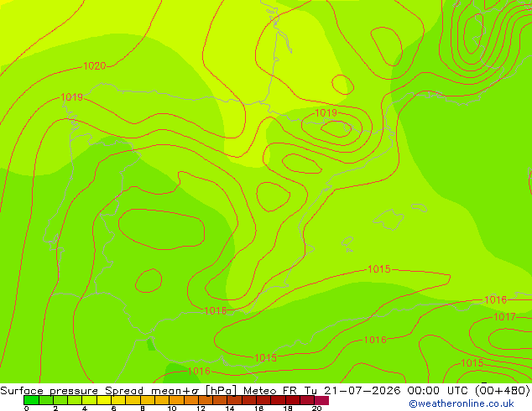Click the date "21-07-2026" in the caption
Image resolution: width=532 pixels, height=411 pixels.
pyautogui.click(x=362, y=391)
